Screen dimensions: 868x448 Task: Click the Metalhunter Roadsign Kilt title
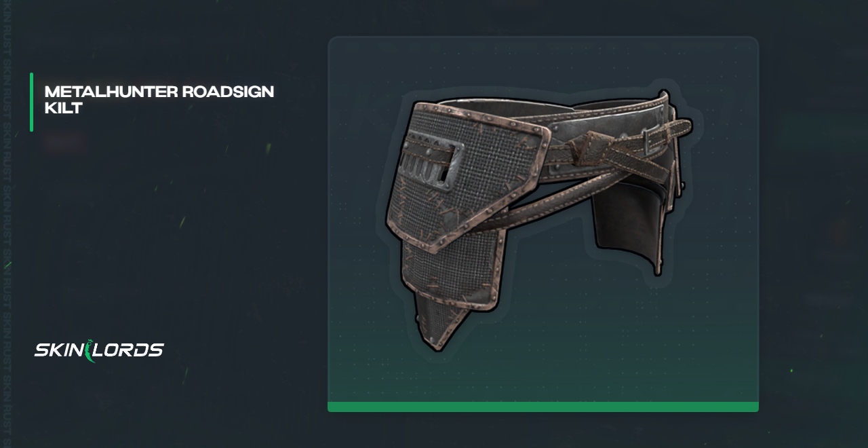click(x=159, y=100)
